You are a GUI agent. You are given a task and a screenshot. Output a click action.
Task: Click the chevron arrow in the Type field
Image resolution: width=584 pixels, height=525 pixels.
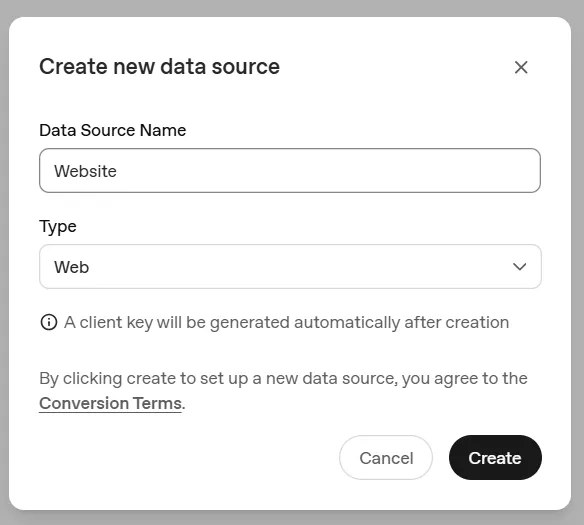tap(519, 267)
